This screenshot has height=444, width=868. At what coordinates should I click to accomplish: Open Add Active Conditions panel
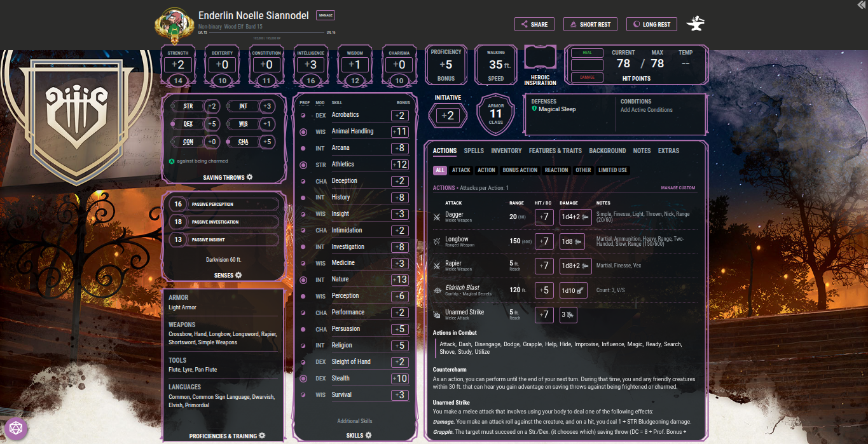tap(646, 110)
